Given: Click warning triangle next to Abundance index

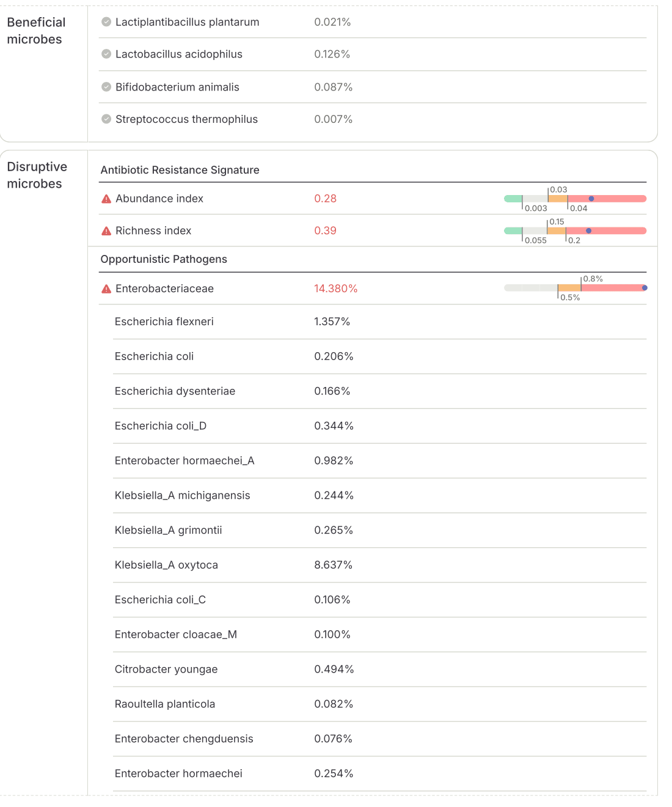Looking at the screenshot, I should [106, 199].
